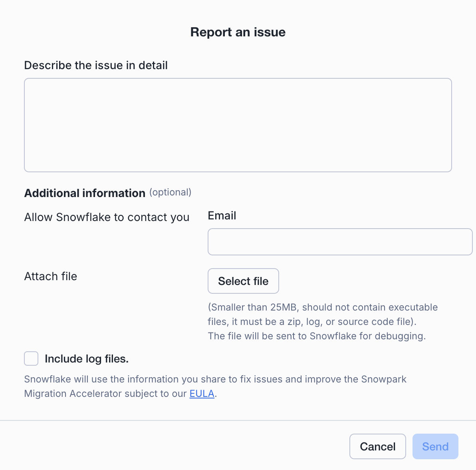Click the "Include log files." label text

click(87, 359)
